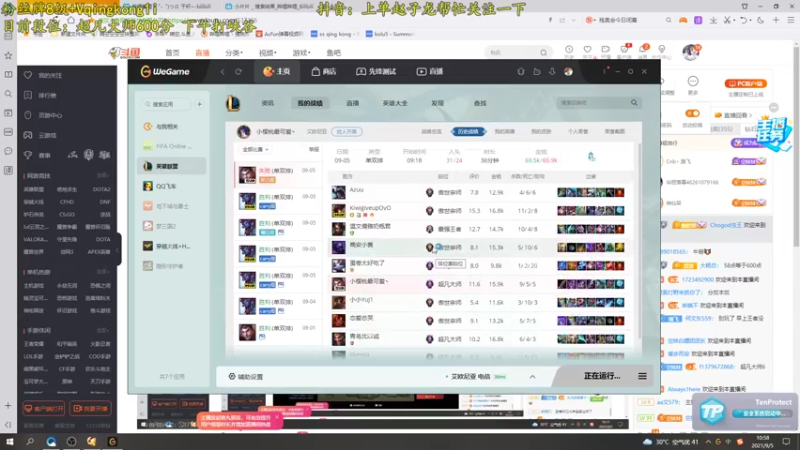Screen dimensions: 800x450
Task: Expand the 艾欧尼亚 server chevron
Action: point(532,377)
